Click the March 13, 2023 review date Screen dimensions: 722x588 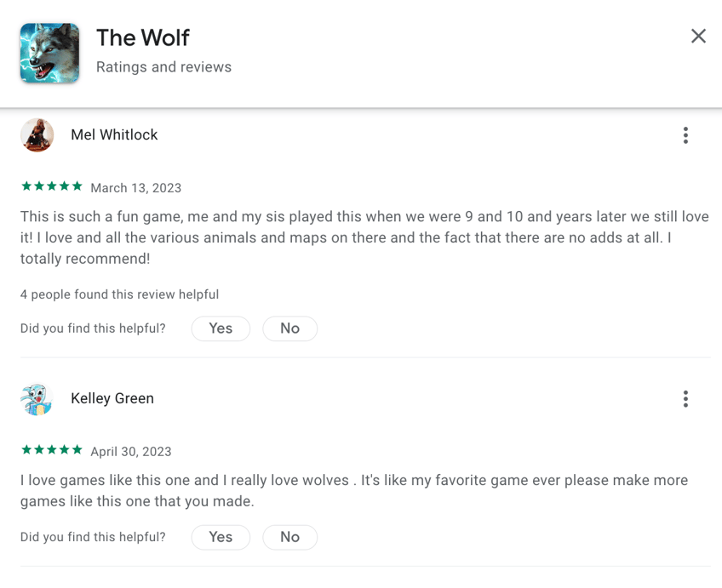136,188
